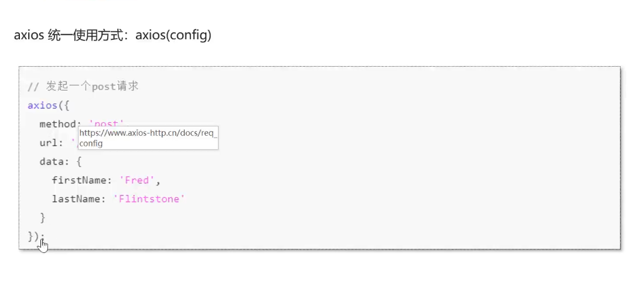Click the pink 'Fred' string
This screenshot has height=291, width=644.
point(137,180)
